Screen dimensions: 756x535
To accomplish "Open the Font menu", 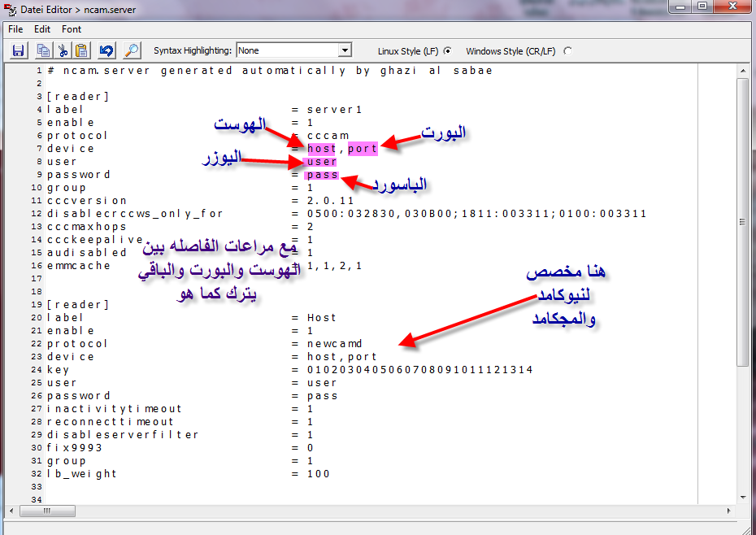I will tap(72, 29).
